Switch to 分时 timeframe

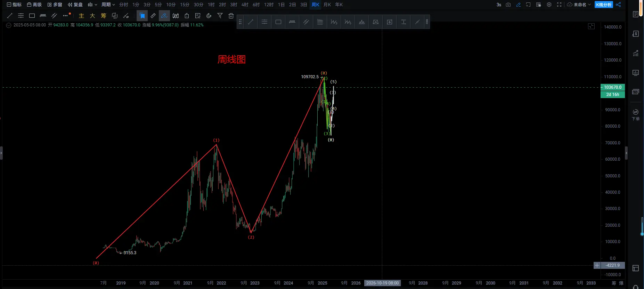[x=124, y=5]
